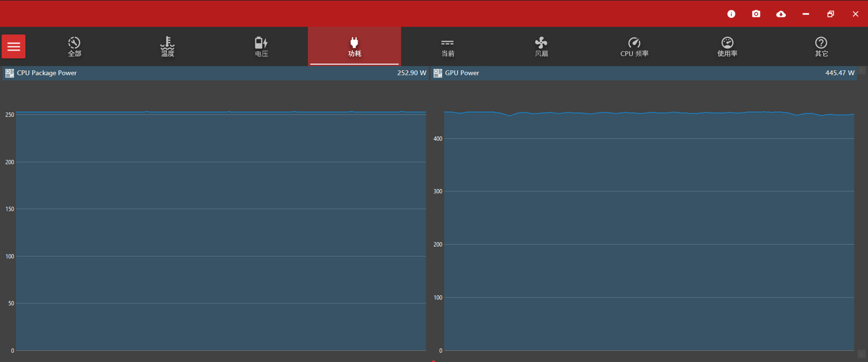Click the scroll up arrow at right edge
This screenshot has height=362, width=868.
pyautogui.click(x=862, y=71)
